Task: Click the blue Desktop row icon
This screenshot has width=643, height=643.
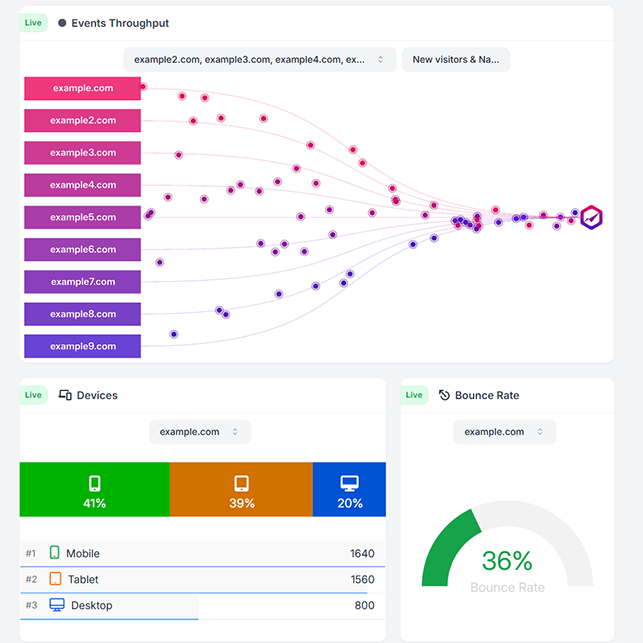Action: [x=57, y=605]
